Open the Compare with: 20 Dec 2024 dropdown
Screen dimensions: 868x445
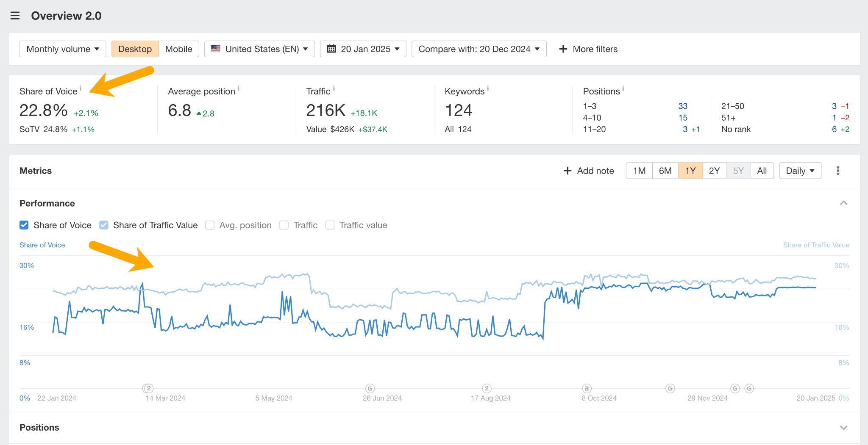click(479, 49)
